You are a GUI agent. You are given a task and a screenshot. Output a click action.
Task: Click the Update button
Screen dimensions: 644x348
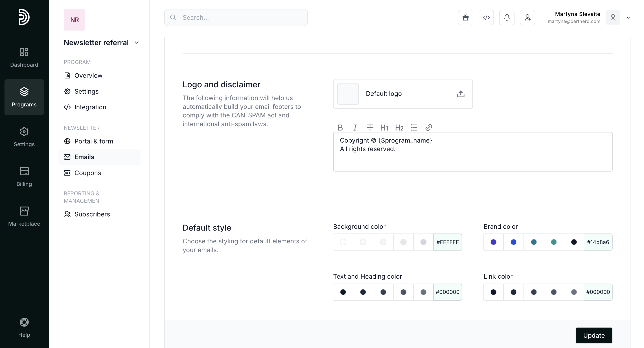coord(594,335)
